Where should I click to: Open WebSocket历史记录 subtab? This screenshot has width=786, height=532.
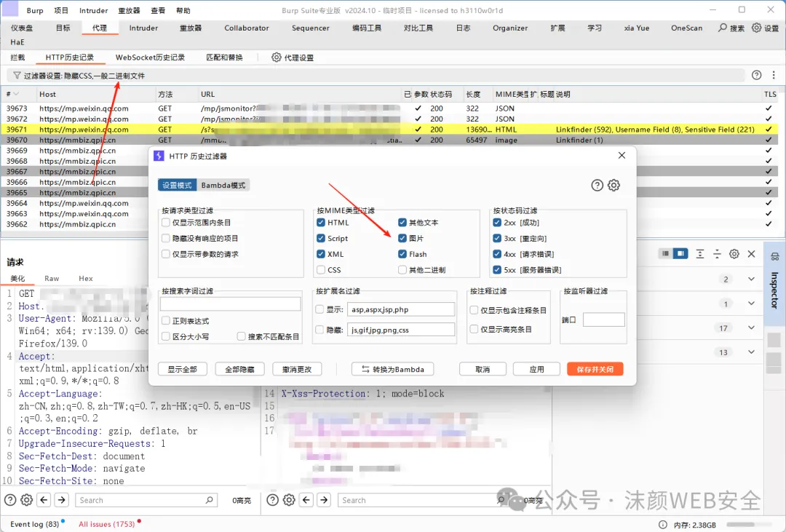[150, 57]
